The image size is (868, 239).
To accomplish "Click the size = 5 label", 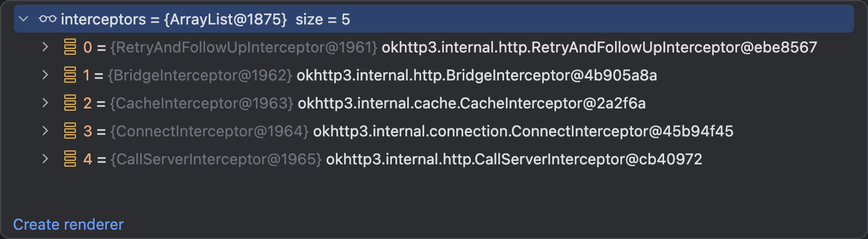I will (322, 19).
